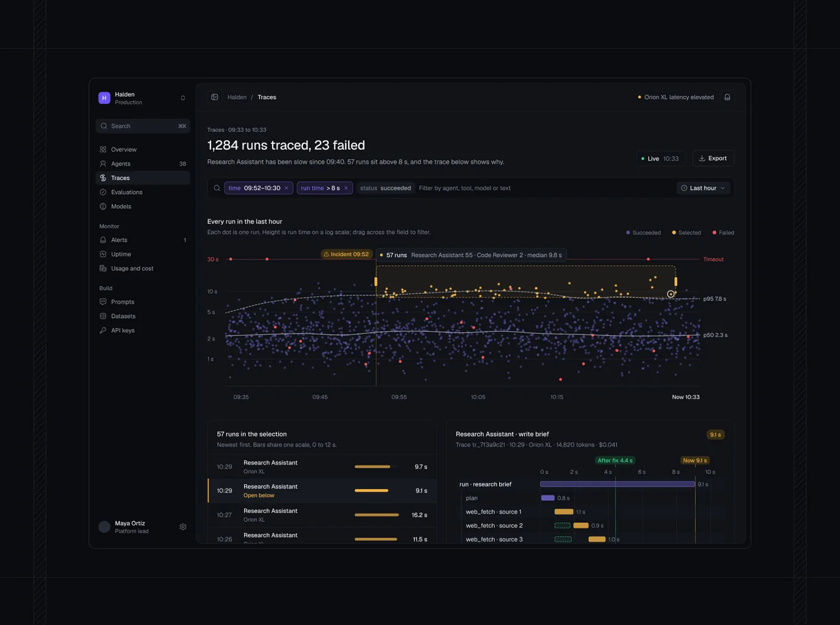The width and height of the screenshot is (840, 625).
Task: Toggle Failed legend item
Action: tap(723, 233)
